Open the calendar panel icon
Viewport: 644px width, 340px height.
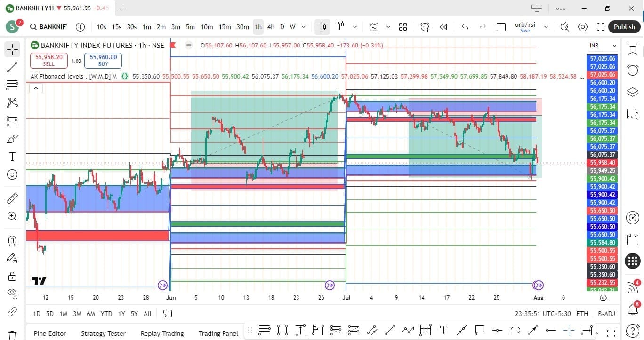(633, 239)
